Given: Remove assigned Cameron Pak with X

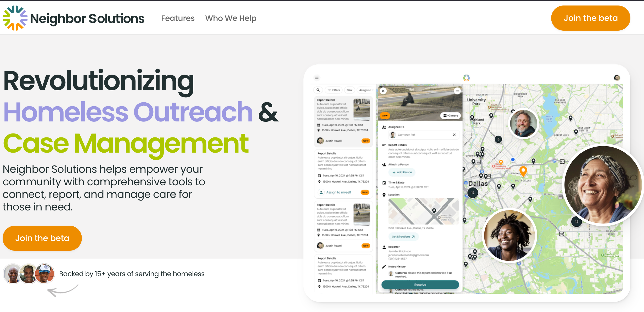Looking at the screenshot, I should [454, 135].
